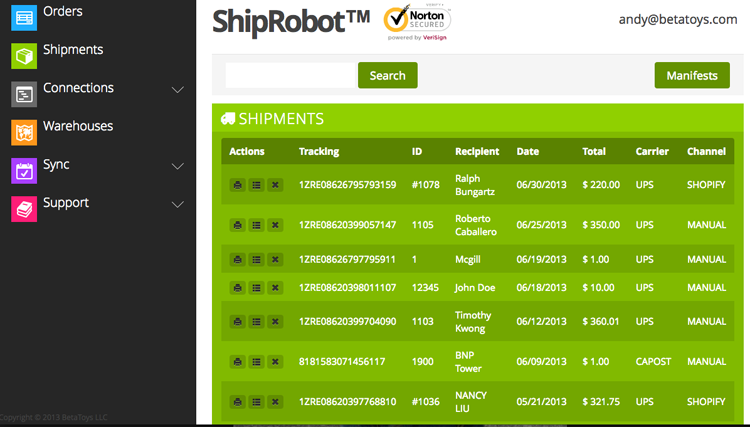This screenshot has height=427, width=750.
Task: Delete the Roberto Caballero shipment
Action: pyautogui.click(x=275, y=225)
